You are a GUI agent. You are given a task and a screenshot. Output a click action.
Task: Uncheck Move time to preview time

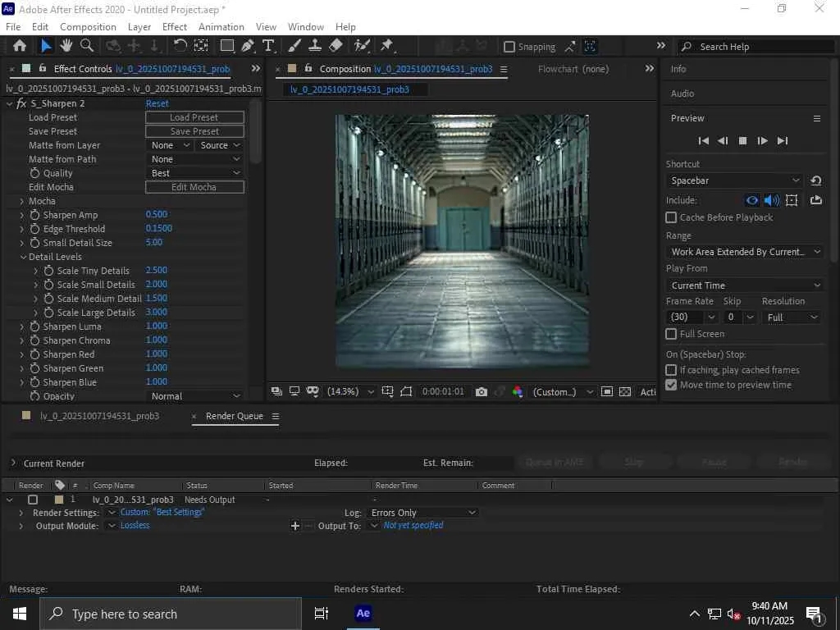click(671, 385)
